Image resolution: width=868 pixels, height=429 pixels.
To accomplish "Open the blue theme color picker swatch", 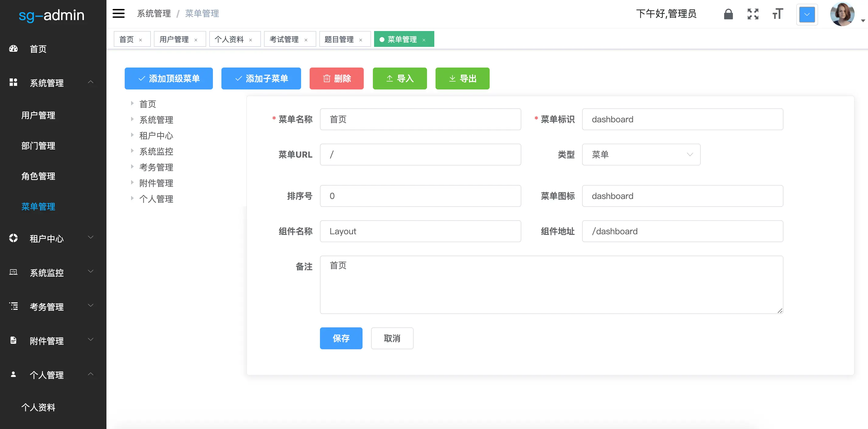I will [x=807, y=15].
